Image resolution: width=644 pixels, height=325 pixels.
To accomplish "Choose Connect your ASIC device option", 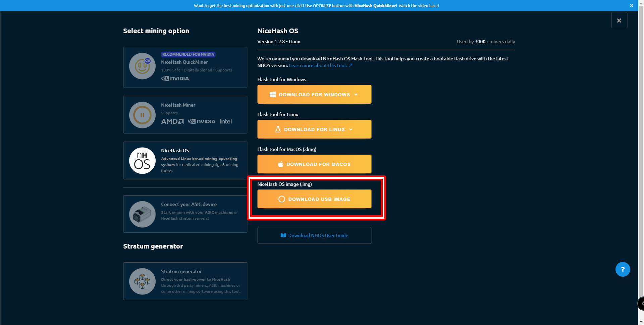I will pyautogui.click(x=185, y=214).
